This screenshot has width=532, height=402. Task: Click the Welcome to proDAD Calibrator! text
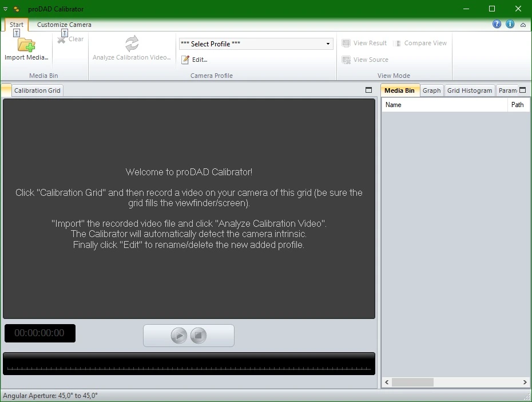(x=189, y=172)
